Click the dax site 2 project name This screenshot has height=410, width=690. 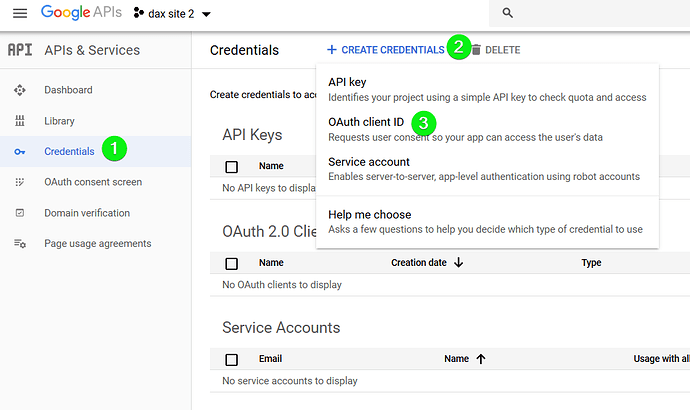(171, 14)
